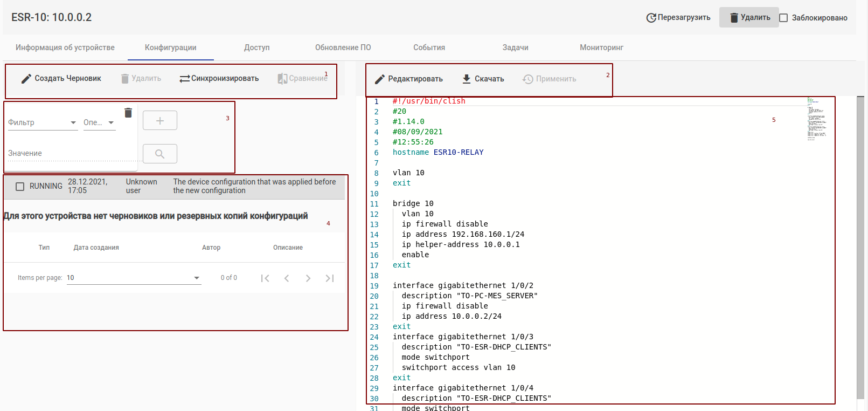
Task: Open the События tab
Action: (x=429, y=47)
